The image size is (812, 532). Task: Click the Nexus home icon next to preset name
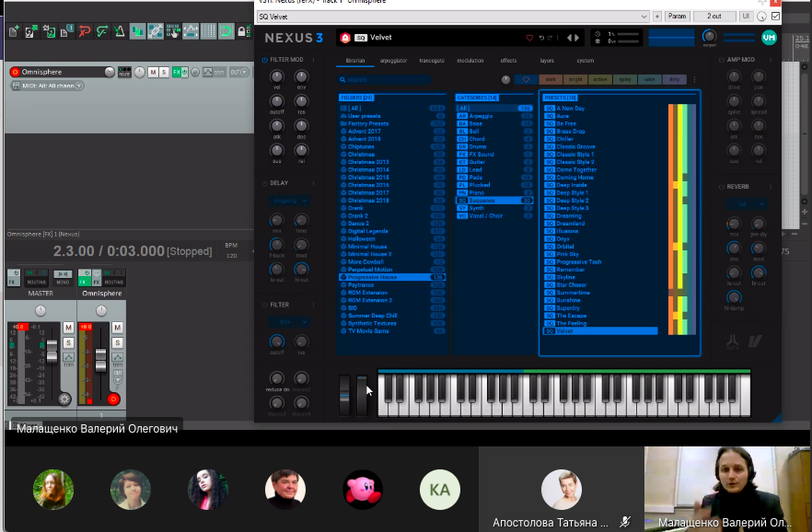tap(345, 38)
